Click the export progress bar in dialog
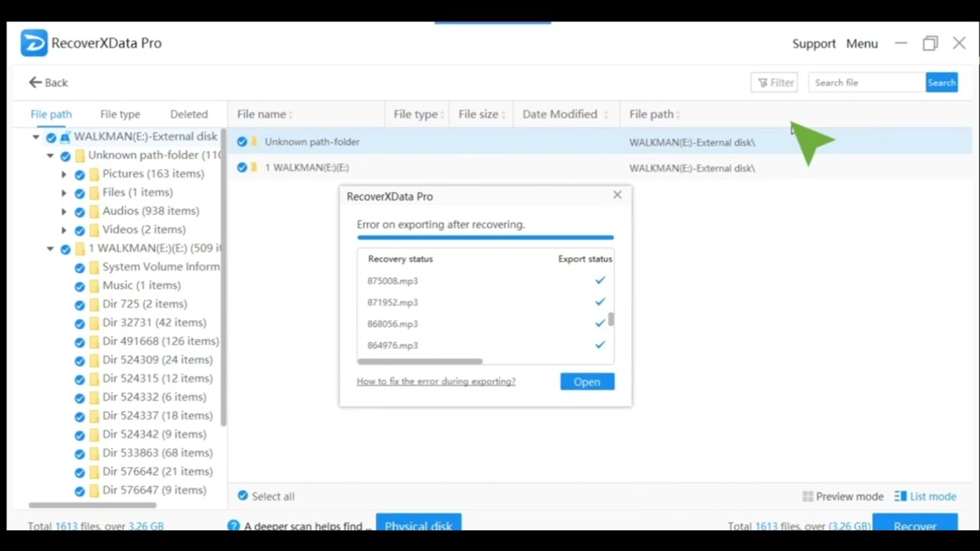Viewport: 980px width, 551px height. click(x=485, y=238)
